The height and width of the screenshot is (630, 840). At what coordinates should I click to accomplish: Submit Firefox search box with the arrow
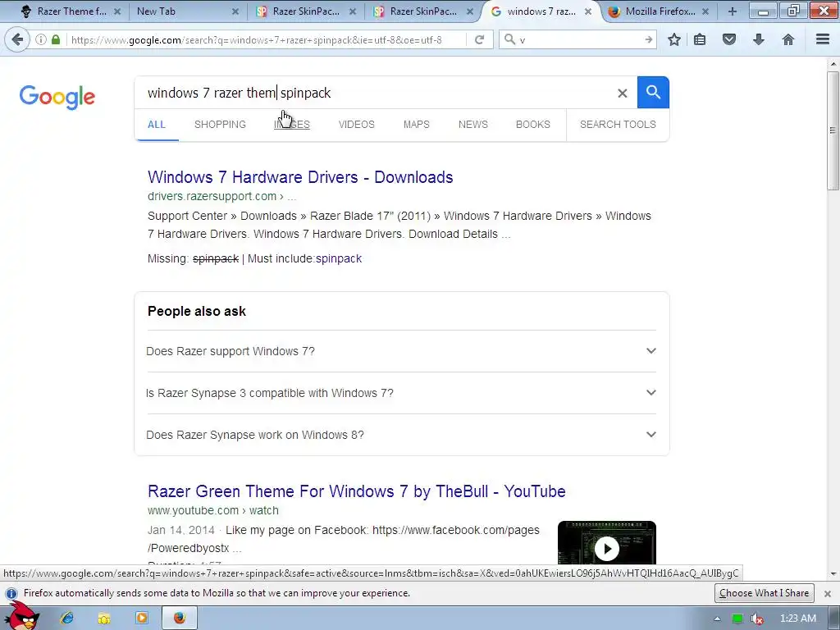click(648, 39)
